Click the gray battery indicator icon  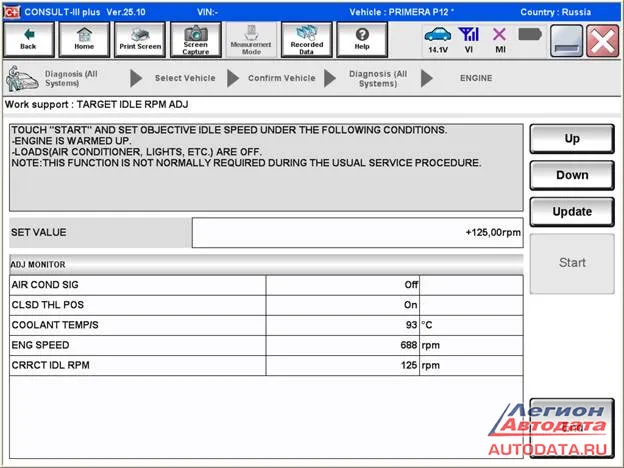tap(530, 35)
